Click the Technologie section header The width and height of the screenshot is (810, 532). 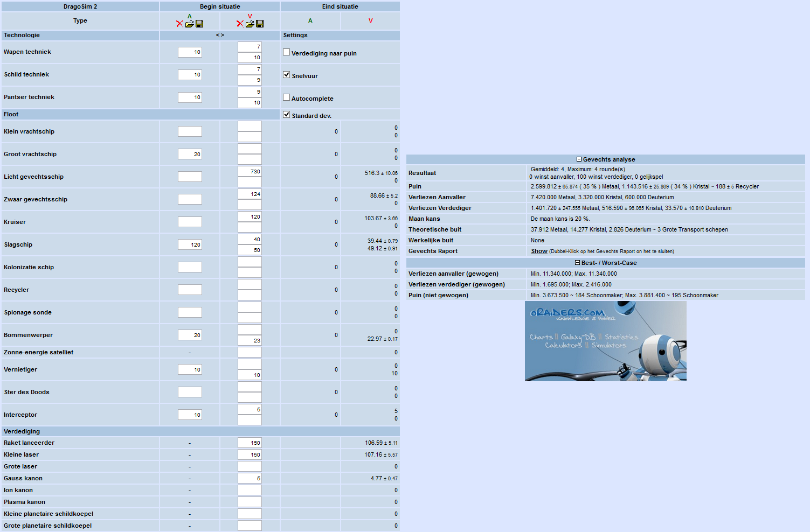point(80,35)
